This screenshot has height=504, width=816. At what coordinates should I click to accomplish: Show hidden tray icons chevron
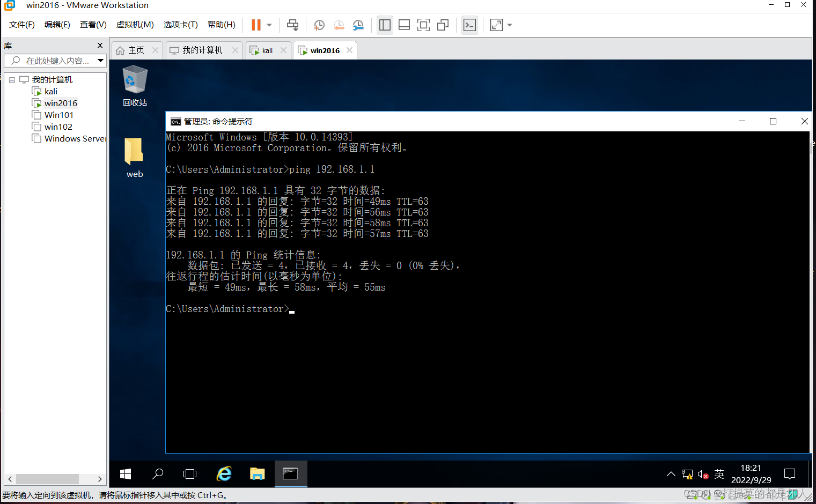(671, 474)
